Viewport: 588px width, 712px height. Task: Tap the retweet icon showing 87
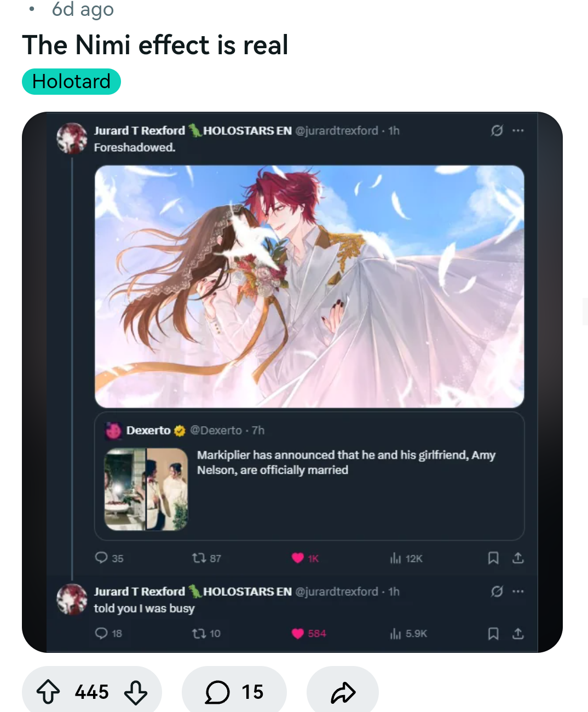click(199, 558)
